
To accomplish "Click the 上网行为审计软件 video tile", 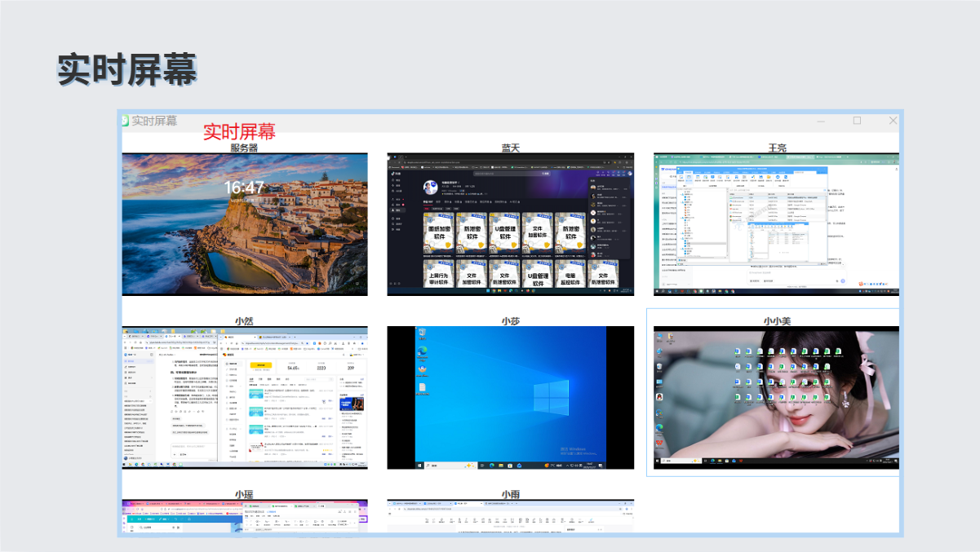I will 439,276.
